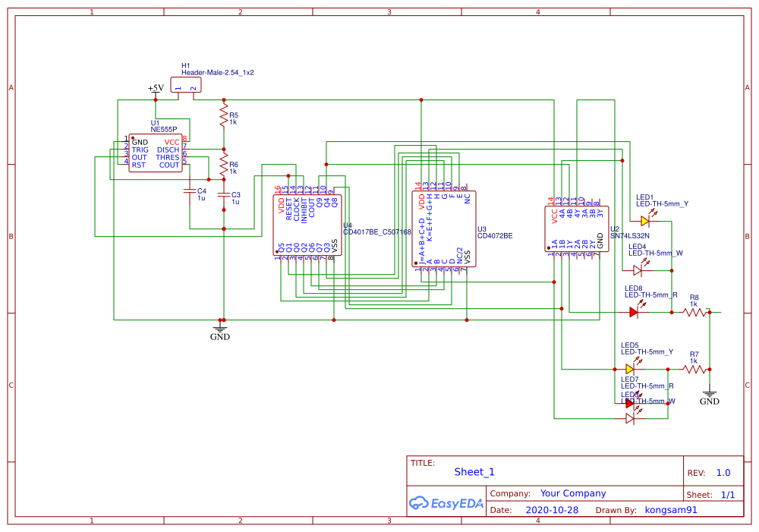Click resistor R7 beside LED5
Screen dimensions: 759x532
[x=692, y=370]
